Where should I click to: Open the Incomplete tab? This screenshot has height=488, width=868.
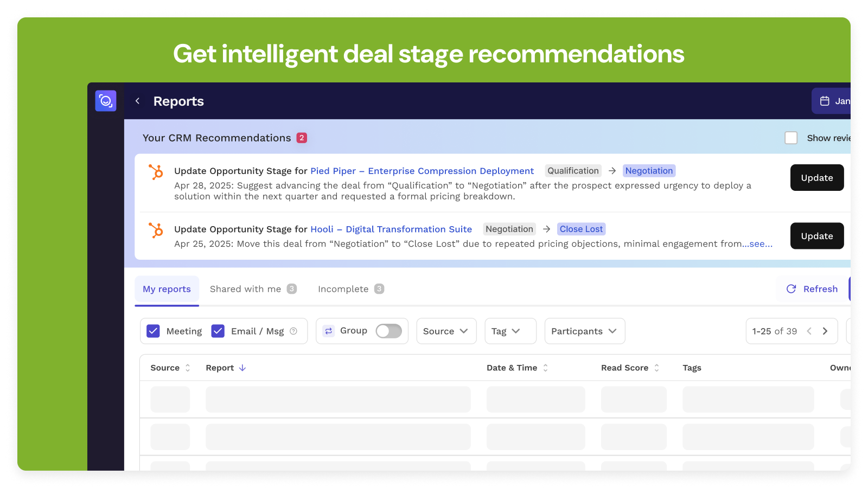point(350,289)
